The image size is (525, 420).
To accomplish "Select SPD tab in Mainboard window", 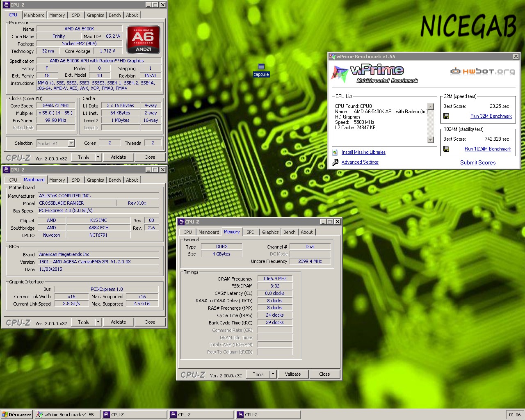I will click(x=76, y=180).
